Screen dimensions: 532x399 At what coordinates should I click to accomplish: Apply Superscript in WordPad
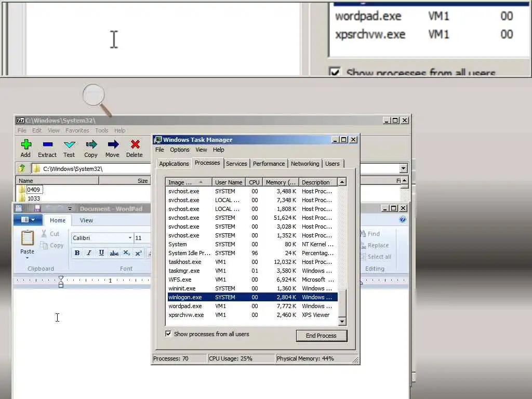pyautogui.click(x=138, y=253)
